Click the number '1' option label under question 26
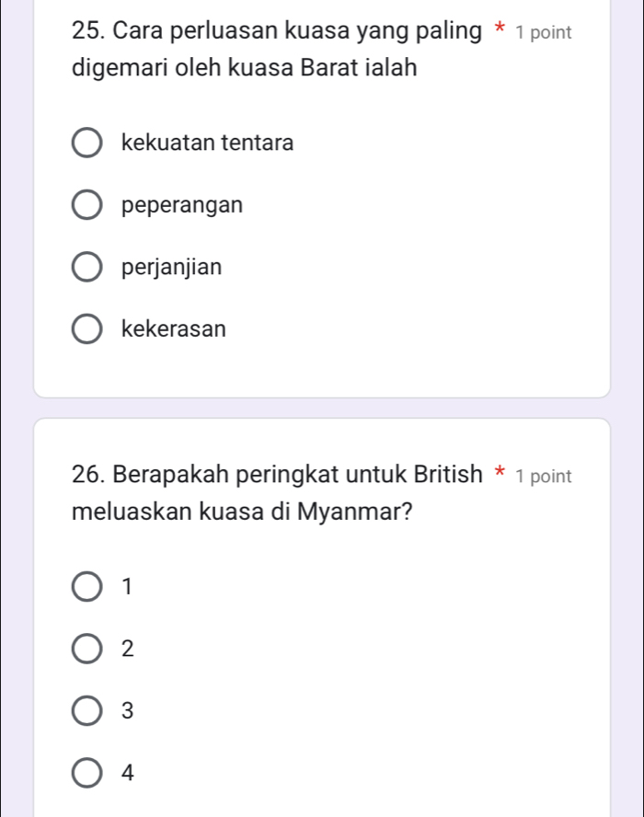 (127, 586)
